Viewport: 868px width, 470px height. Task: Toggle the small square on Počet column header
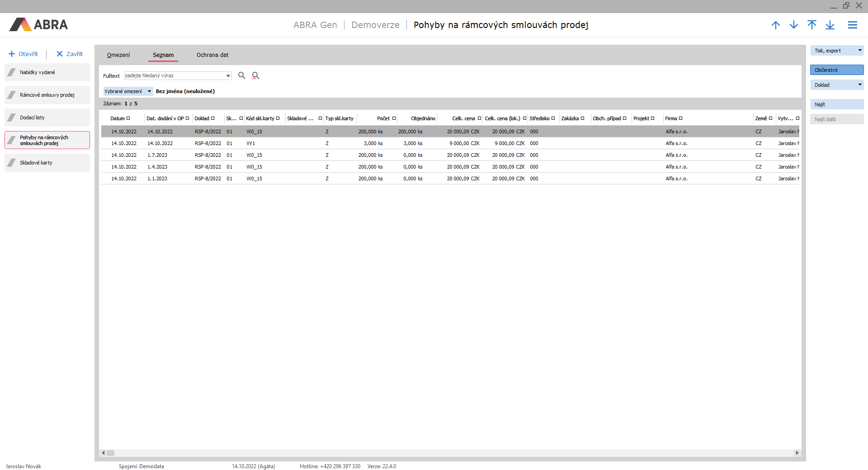(394, 118)
